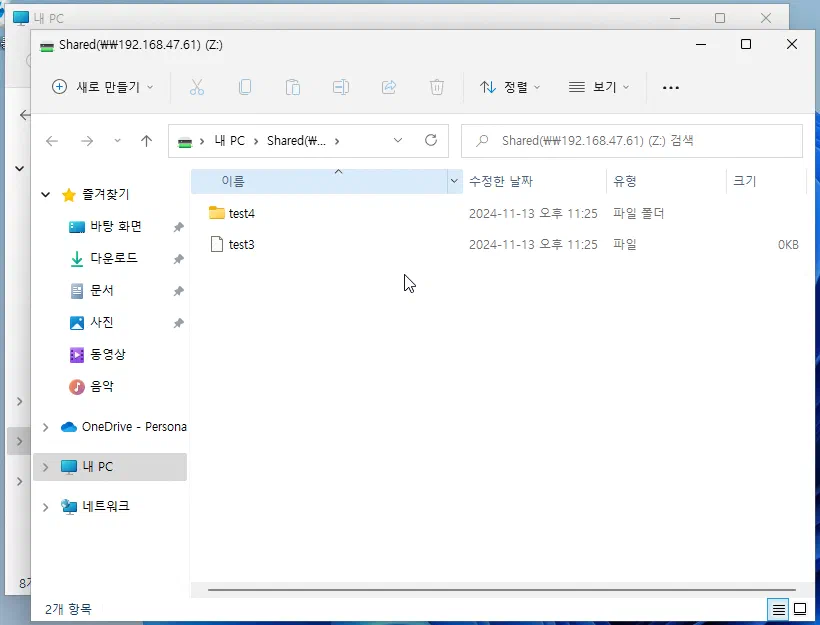The image size is (820, 625).
Task: Expand the 네트워크 tree node
Action: pos(45,507)
